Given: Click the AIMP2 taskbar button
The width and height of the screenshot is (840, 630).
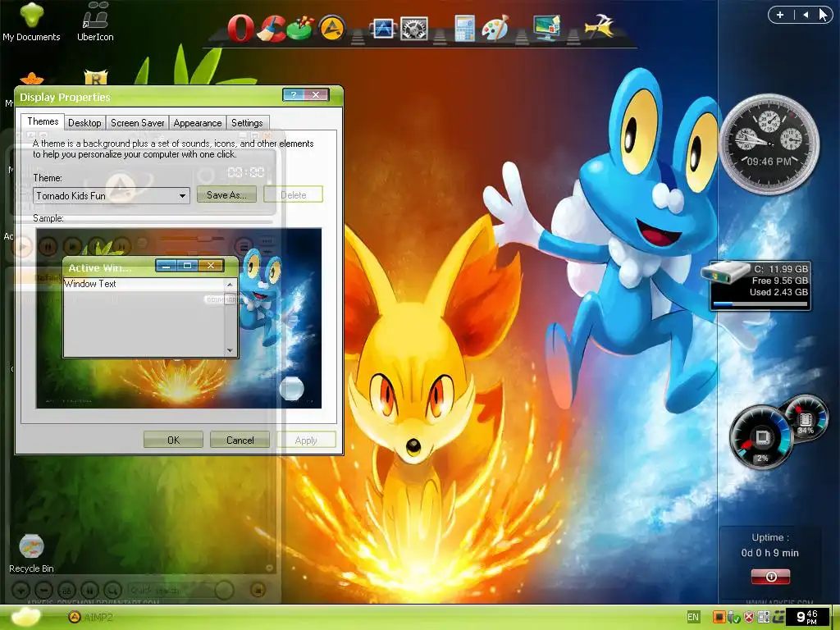Looking at the screenshot, I should coord(91,617).
